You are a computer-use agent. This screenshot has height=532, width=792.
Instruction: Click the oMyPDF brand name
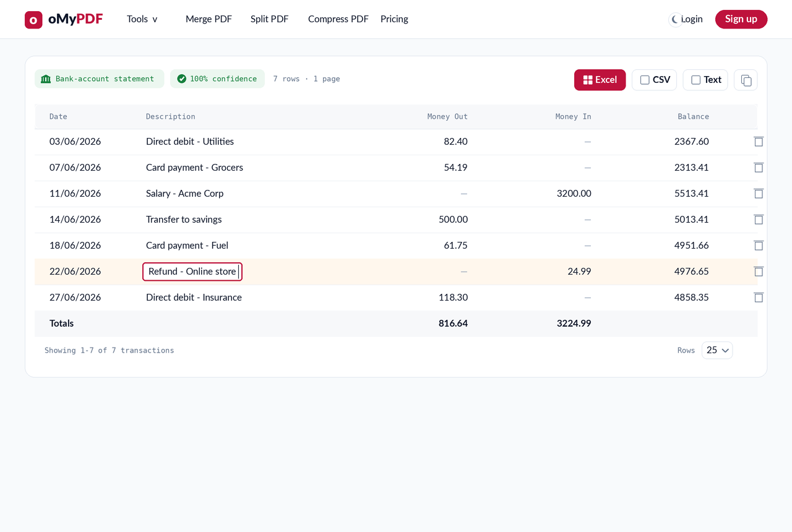(x=75, y=19)
